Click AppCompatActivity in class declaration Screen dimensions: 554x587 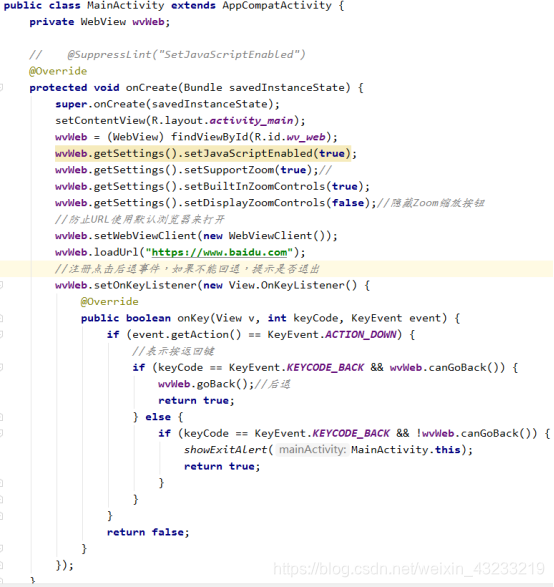click(x=277, y=6)
